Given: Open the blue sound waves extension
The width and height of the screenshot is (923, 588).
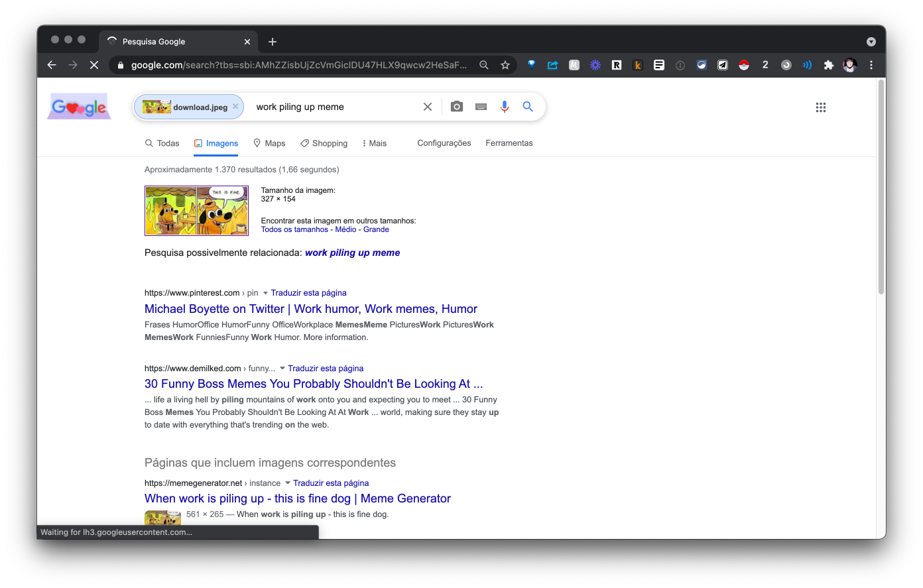Looking at the screenshot, I should [808, 65].
